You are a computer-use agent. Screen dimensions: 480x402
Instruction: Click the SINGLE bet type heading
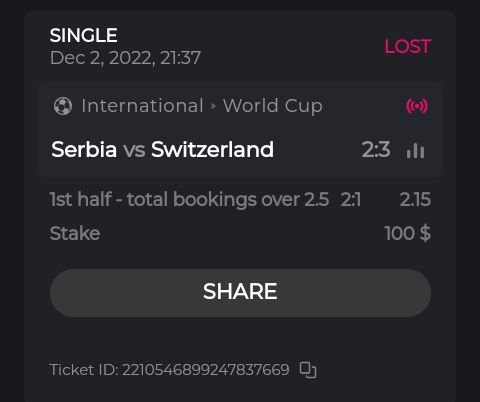84,35
